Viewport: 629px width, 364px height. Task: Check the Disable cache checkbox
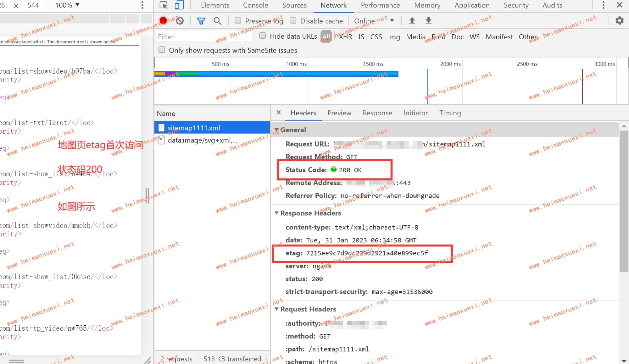coord(293,20)
